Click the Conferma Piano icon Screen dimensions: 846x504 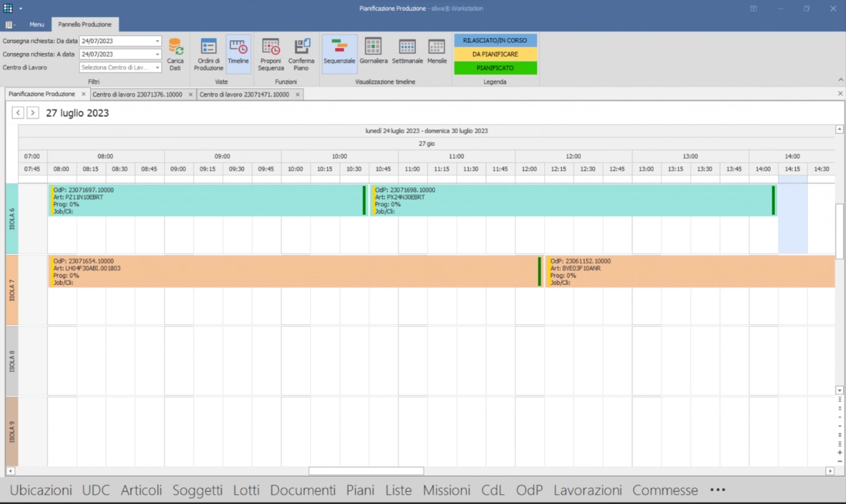pyautogui.click(x=302, y=53)
